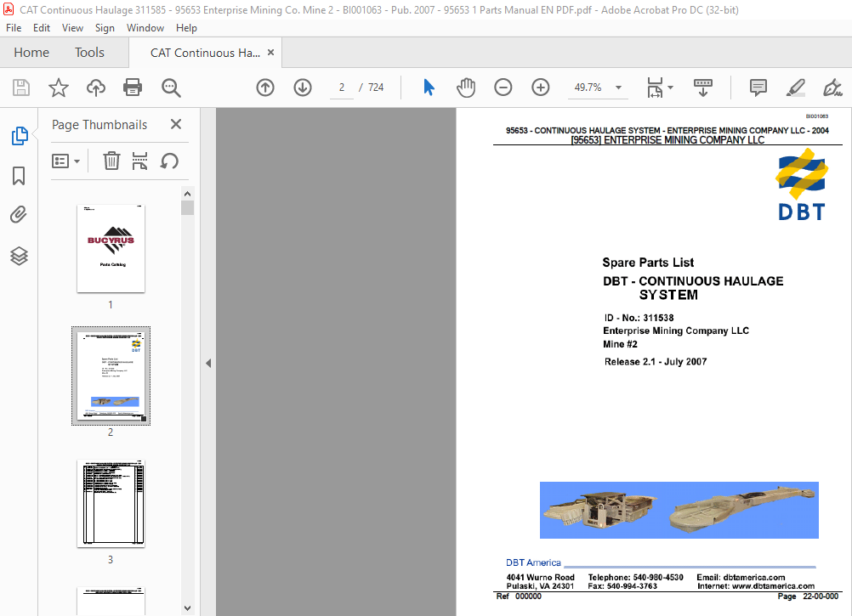Select the Highlight text pen tool
The height and width of the screenshot is (616, 852).
(796, 88)
